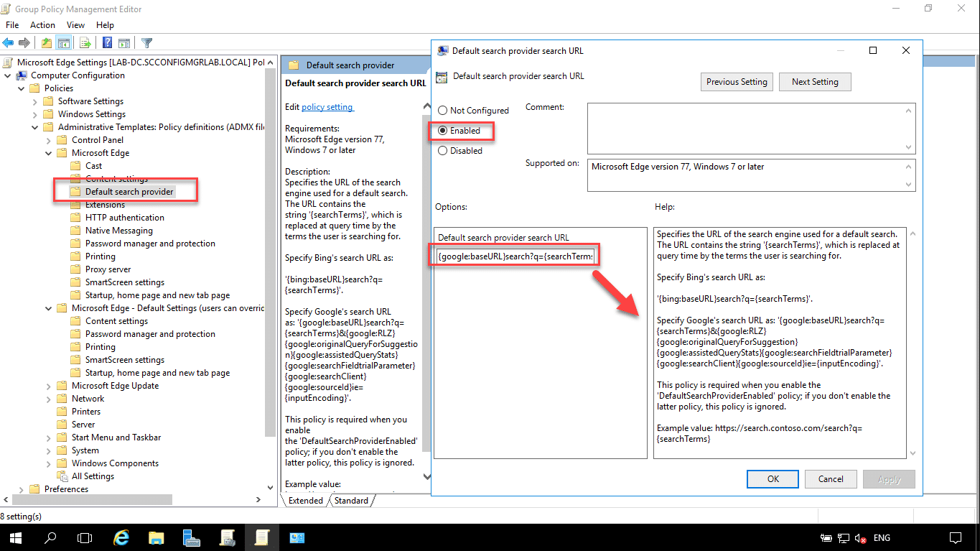Select the Start Menu and Taskbar item
This screenshot has height=551, width=980.
[x=116, y=437]
